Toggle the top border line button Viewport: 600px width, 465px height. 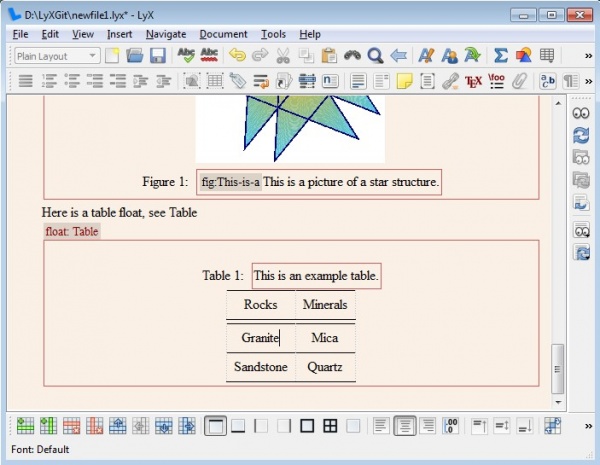(215, 426)
